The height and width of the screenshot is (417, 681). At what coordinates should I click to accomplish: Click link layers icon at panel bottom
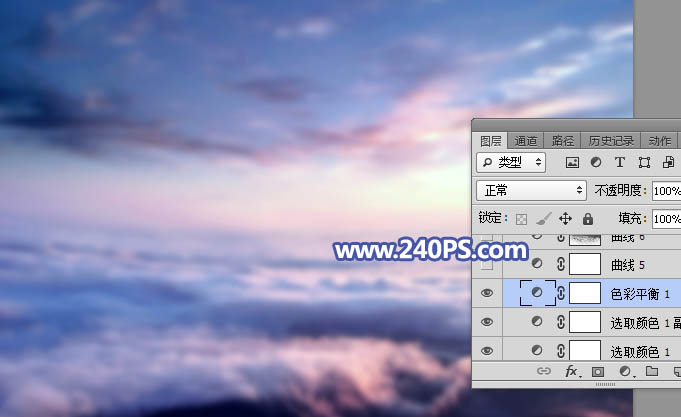(x=544, y=371)
